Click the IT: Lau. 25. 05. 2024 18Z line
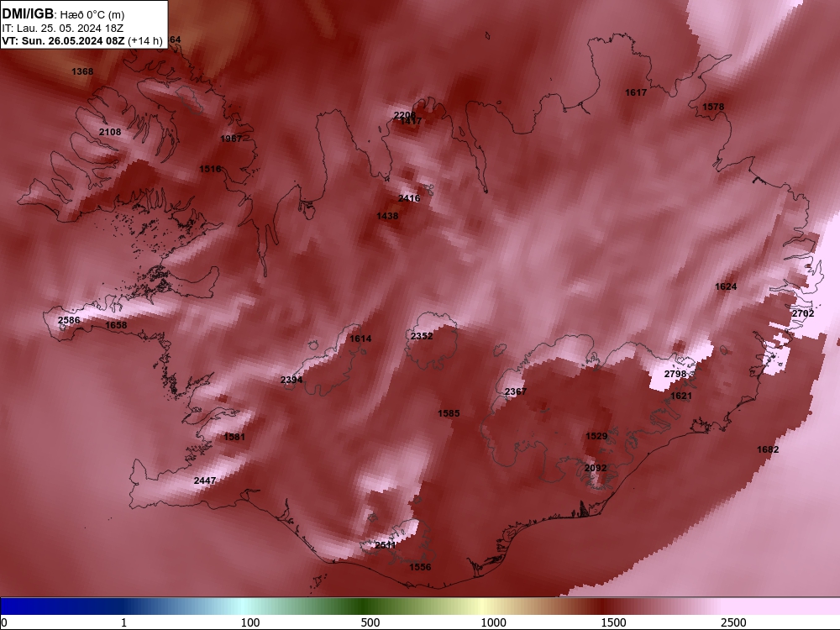 tap(63, 29)
